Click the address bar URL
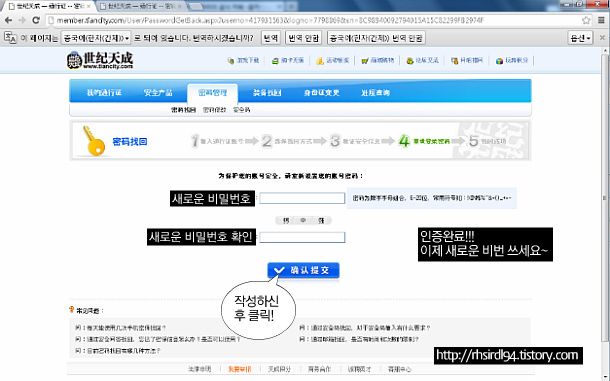610x381 pixels. 270,20
